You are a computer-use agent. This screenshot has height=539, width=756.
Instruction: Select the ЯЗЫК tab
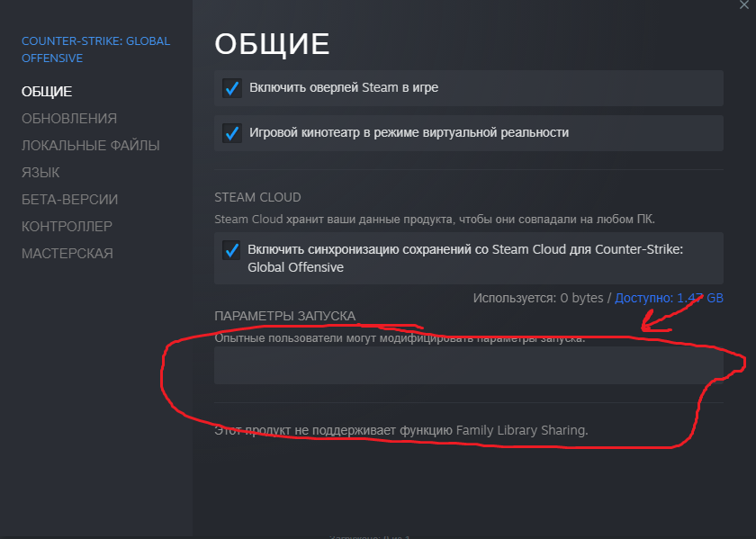point(40,172)
